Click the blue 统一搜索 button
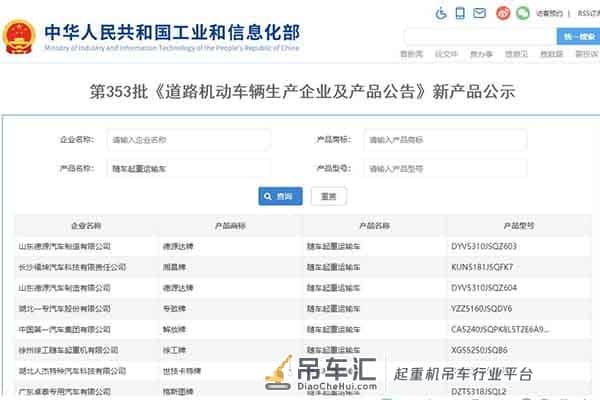The height and width of the screenshot is (400, 600). point(578,37)
